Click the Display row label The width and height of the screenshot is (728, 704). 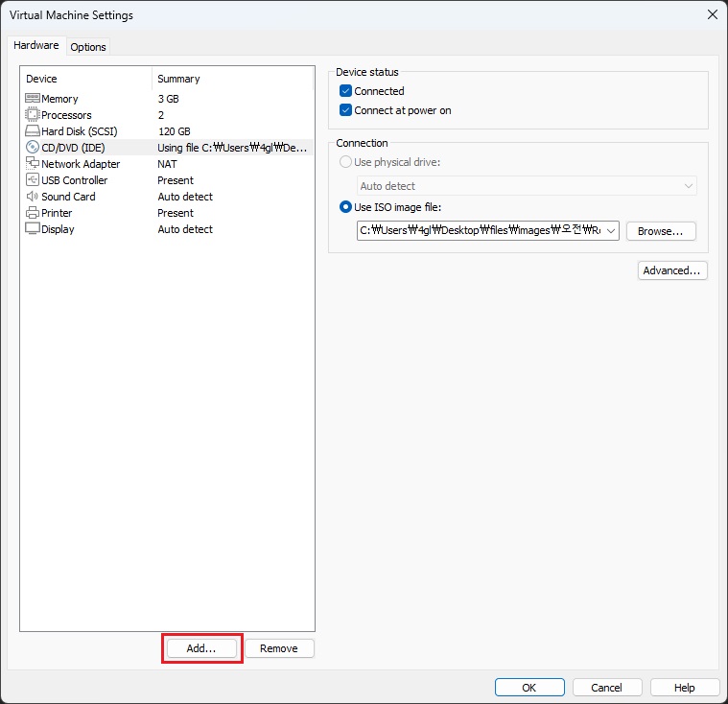click(x=59, y=229)
